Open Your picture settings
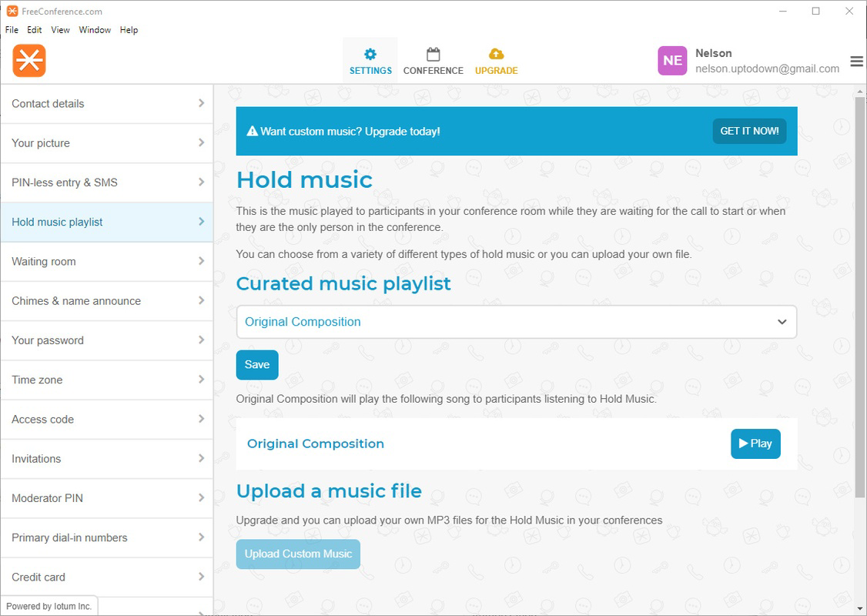 pos(107,143)
